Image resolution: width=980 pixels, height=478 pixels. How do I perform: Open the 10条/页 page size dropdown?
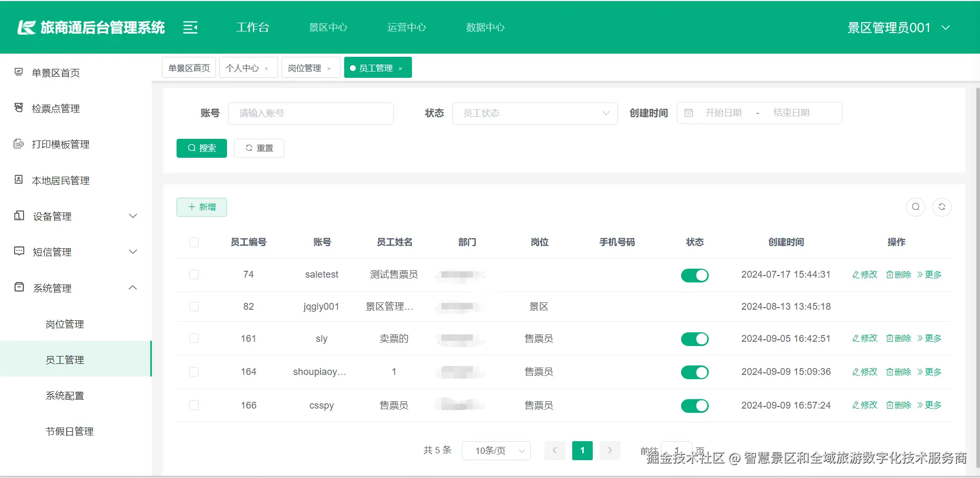point(496,450)
